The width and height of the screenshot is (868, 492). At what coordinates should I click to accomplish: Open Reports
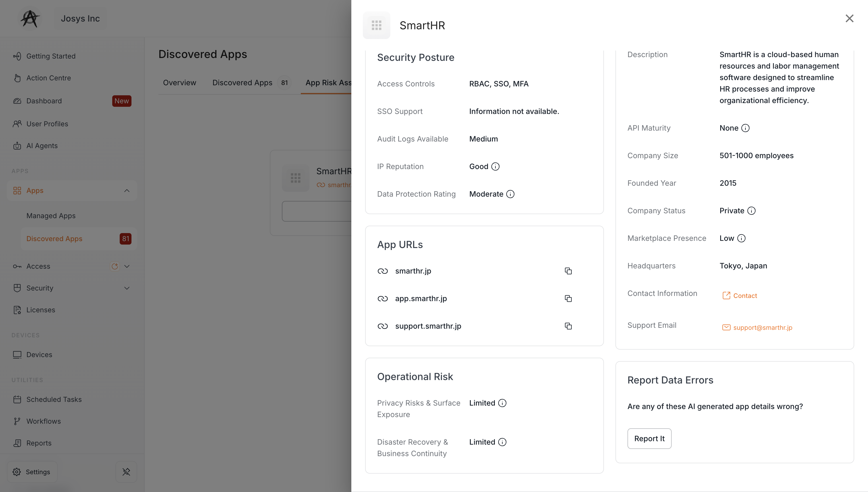(x=72, y=443)
